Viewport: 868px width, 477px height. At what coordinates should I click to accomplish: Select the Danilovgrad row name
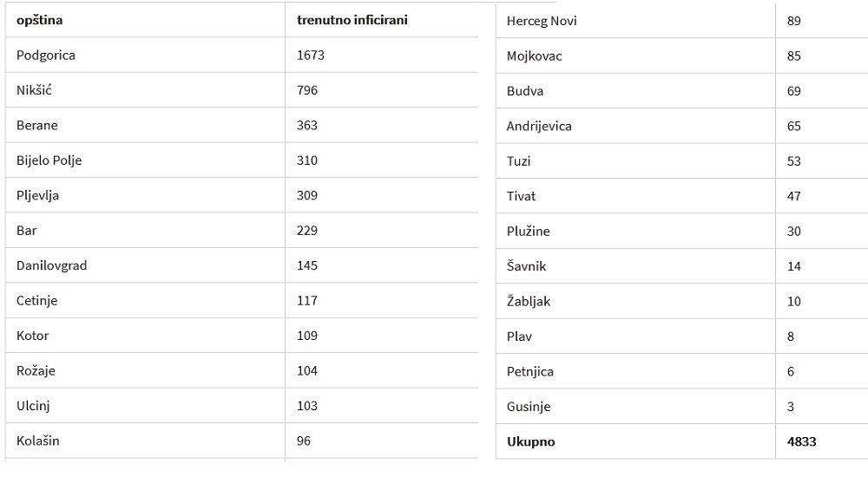pyautogui.click(x=51, y=265)
